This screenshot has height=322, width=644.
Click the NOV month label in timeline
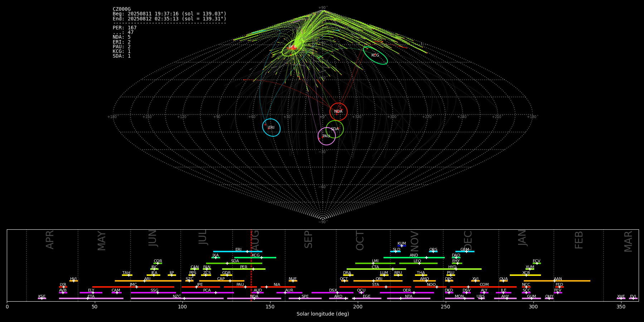414,241
